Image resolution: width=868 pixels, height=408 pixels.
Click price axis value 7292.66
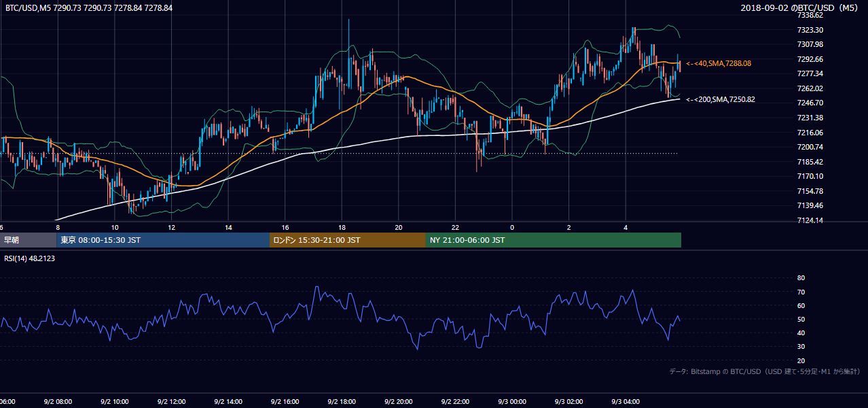click(x=810, y=59)
